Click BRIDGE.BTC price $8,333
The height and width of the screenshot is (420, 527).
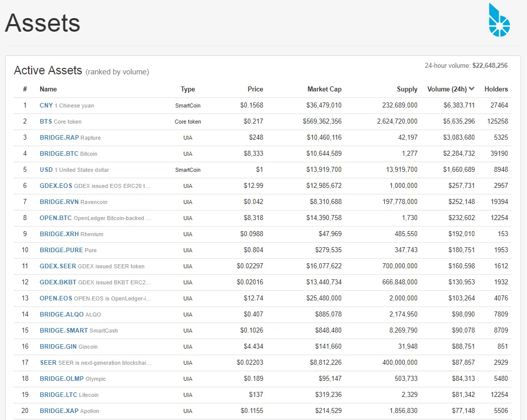tap(253, 154)
